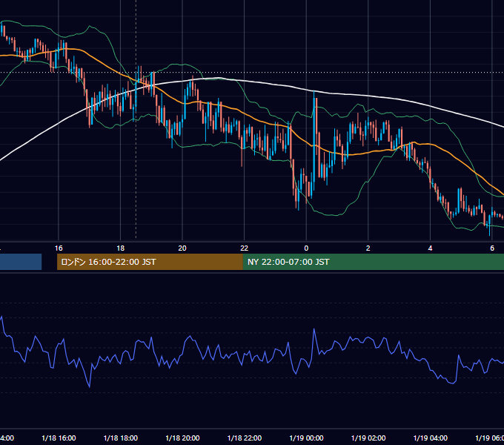Click the 1/19 04:00 label on the lower axis
Screen dimensions: 504x445
tap(431, 438)
